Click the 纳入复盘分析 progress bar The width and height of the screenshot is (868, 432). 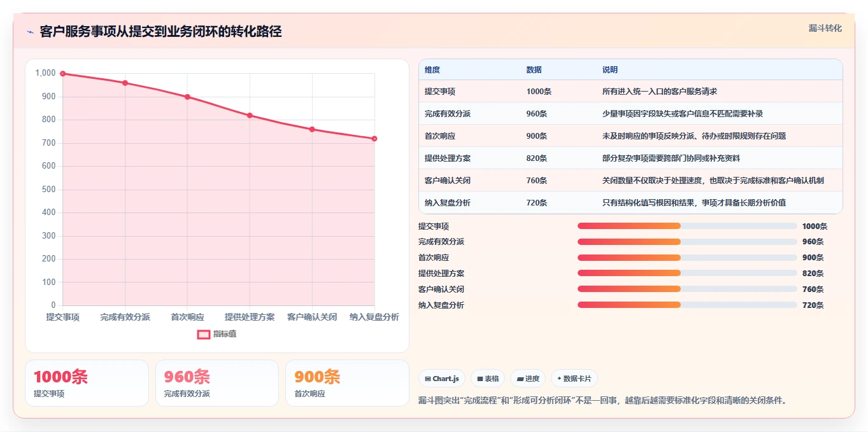687,305
